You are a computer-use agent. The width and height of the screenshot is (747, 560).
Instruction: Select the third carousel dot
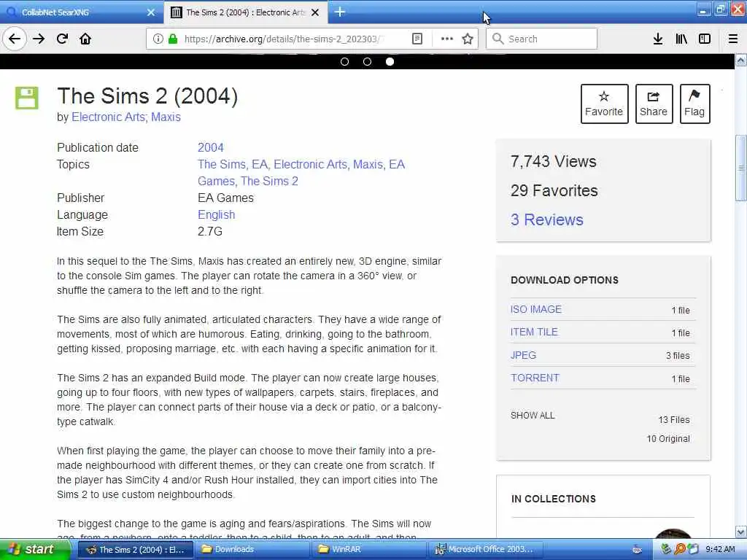(390, 61)
